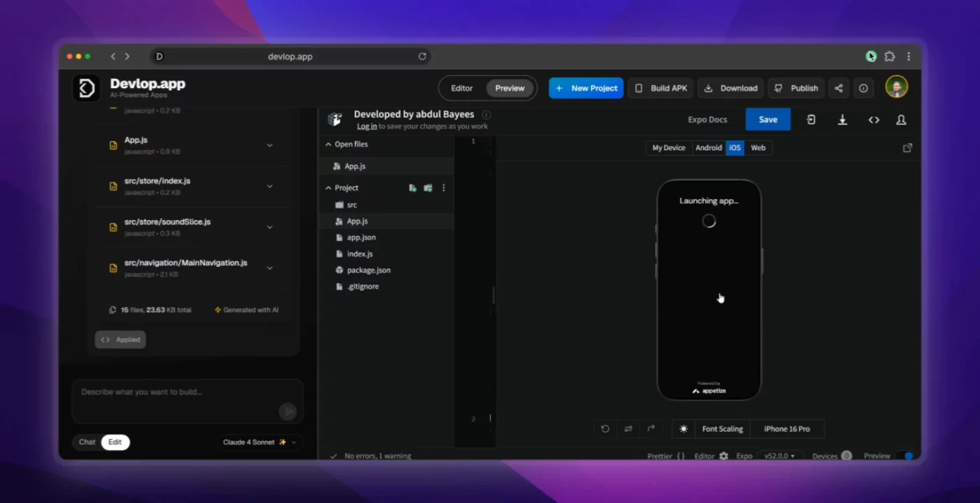Click the New Project button

(x=586, y=88)
